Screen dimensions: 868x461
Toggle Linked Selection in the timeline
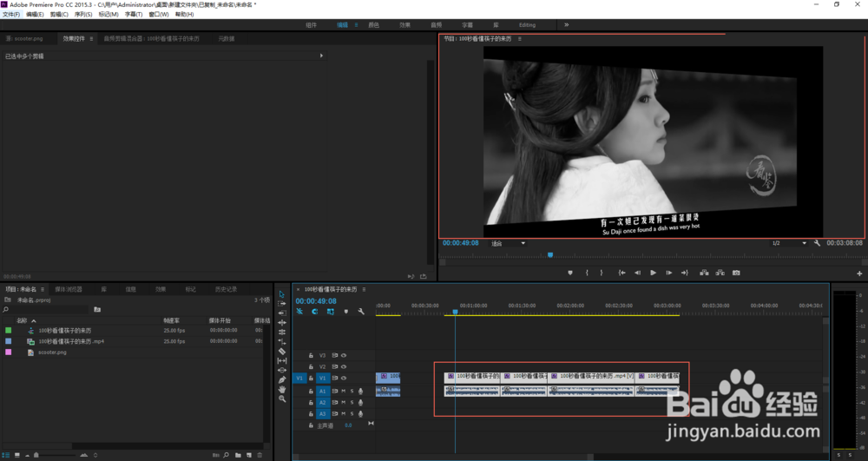tap(331, 312)
